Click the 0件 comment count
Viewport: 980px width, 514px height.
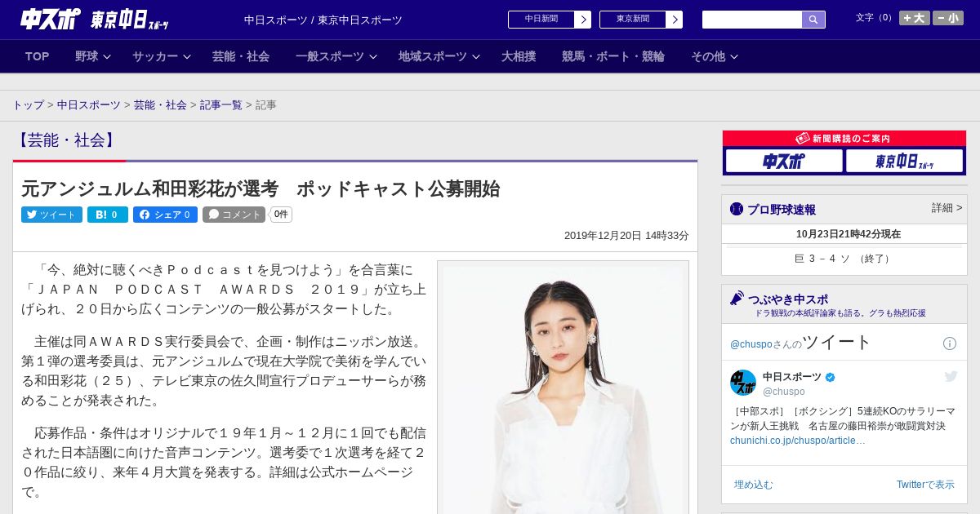click(281, 215)
